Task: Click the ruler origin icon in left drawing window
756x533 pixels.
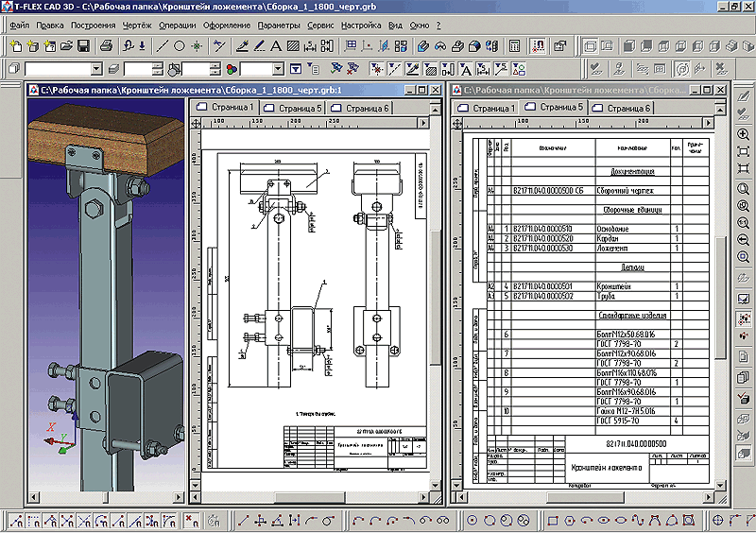Action: pos(196,124)
